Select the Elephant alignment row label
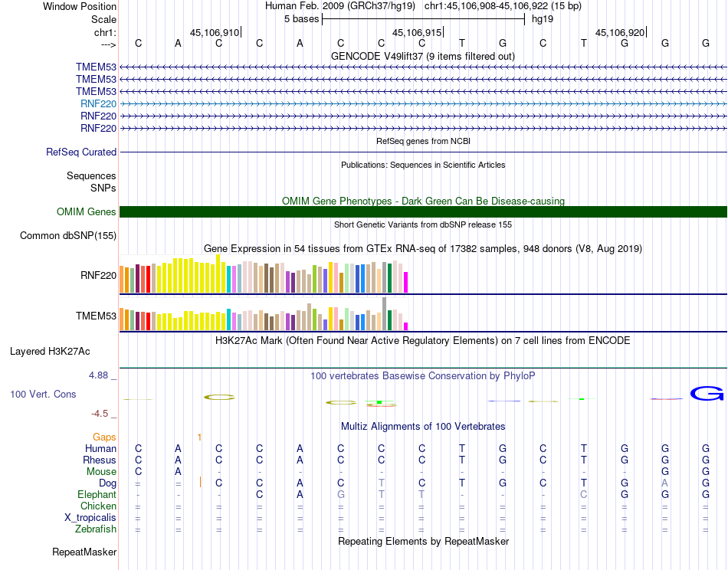The image size is (728, 570). click(x=97, y=494)
